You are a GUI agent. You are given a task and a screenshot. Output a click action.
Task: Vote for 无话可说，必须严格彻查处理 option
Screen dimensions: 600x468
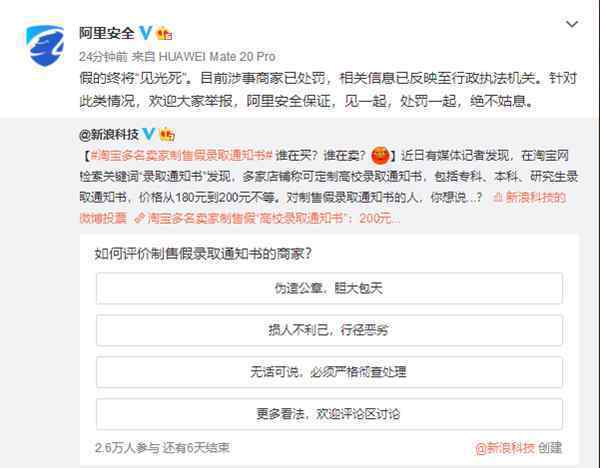pos(329,372)
